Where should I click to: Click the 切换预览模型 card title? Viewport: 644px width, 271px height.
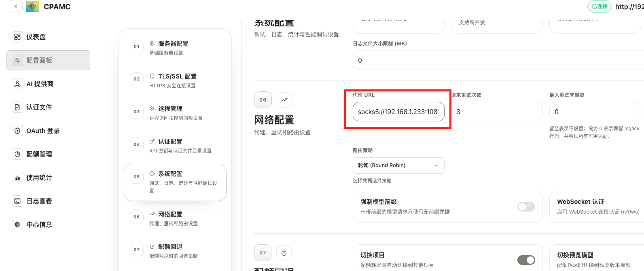[x=575, y=255]
